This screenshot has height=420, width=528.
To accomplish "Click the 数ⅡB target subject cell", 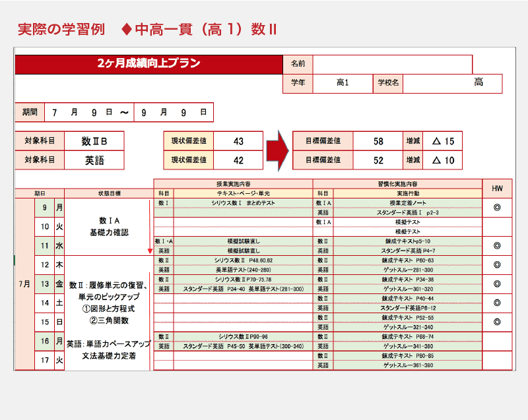I will point(94,141).
